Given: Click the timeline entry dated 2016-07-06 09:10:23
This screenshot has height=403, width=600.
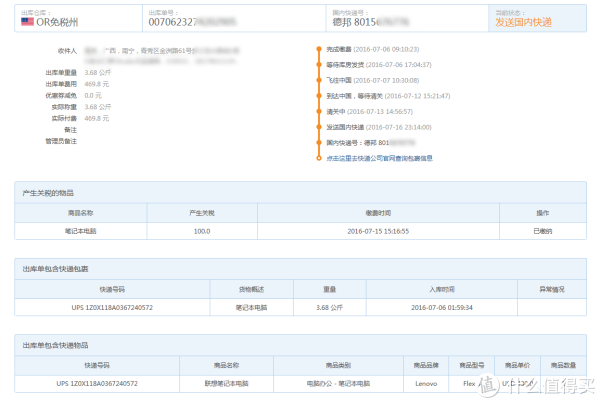Looking at the screenshot, I should click(372, 49).
